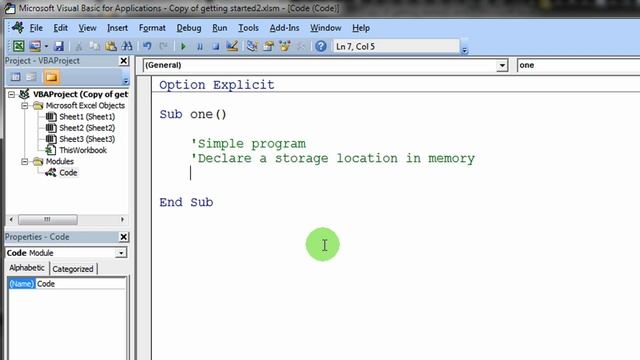Click right arrow of Project pane scrollbar

122,220
